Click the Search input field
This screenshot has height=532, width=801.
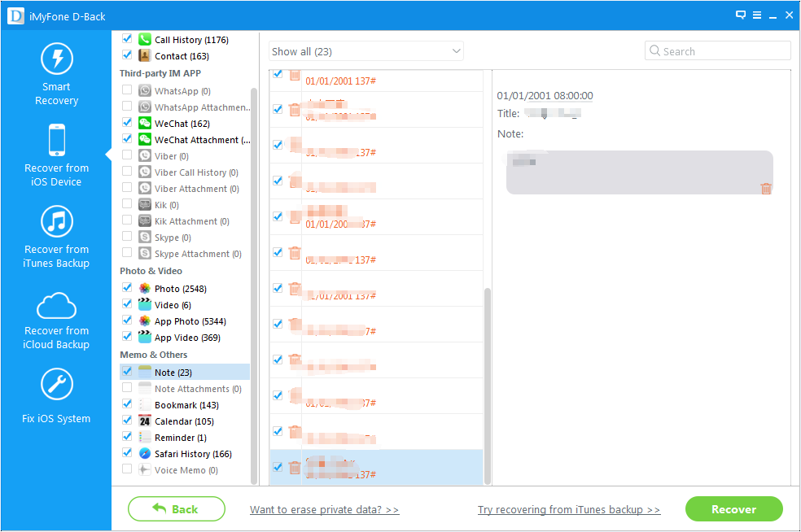[718, 51]
